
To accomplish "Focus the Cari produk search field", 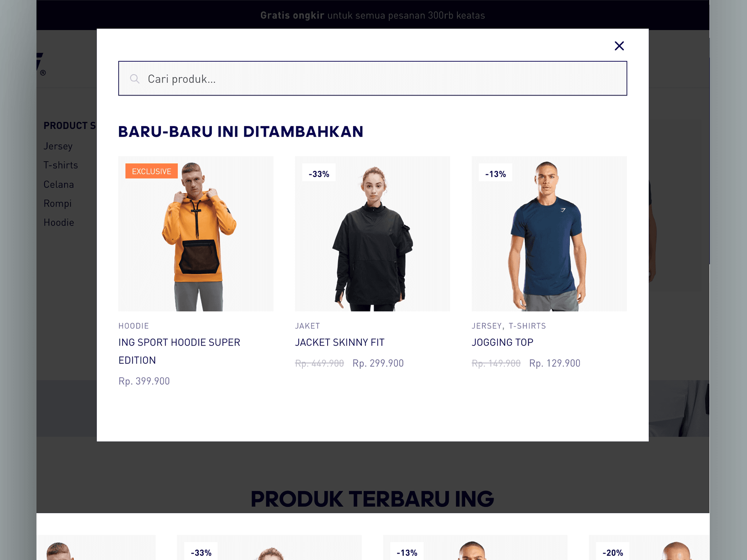I will coord(372,78).
